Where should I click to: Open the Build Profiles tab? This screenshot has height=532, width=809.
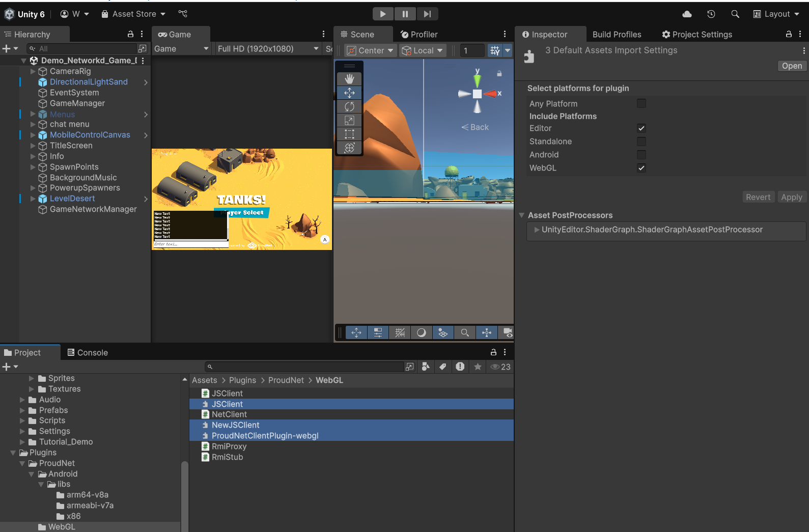[617, 35]
